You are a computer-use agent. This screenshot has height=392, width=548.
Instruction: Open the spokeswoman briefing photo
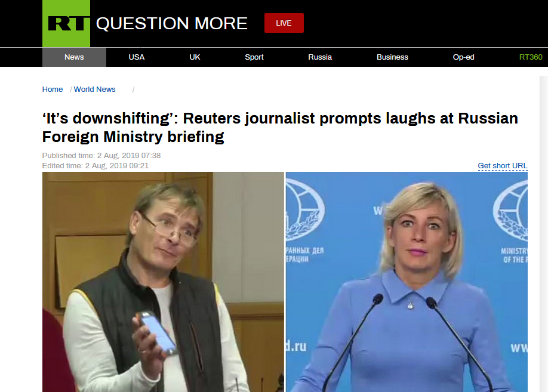coord(407,282)
